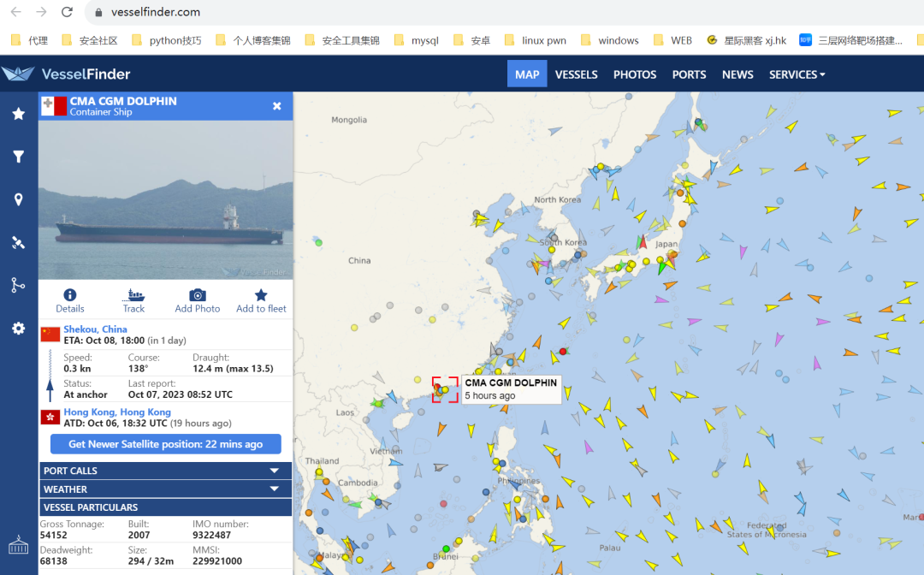Open the linux pwn bookmark folder
Viewport: 924px width, 575px height.
click(x=536, y=40)
